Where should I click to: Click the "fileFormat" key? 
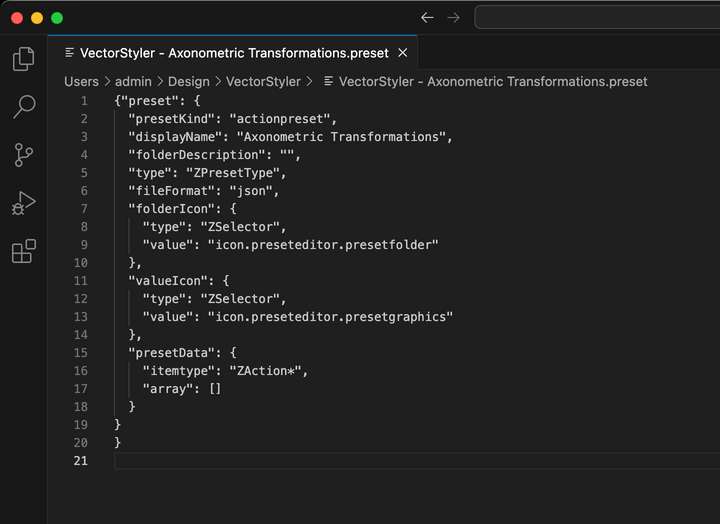[x=171, y=191]
